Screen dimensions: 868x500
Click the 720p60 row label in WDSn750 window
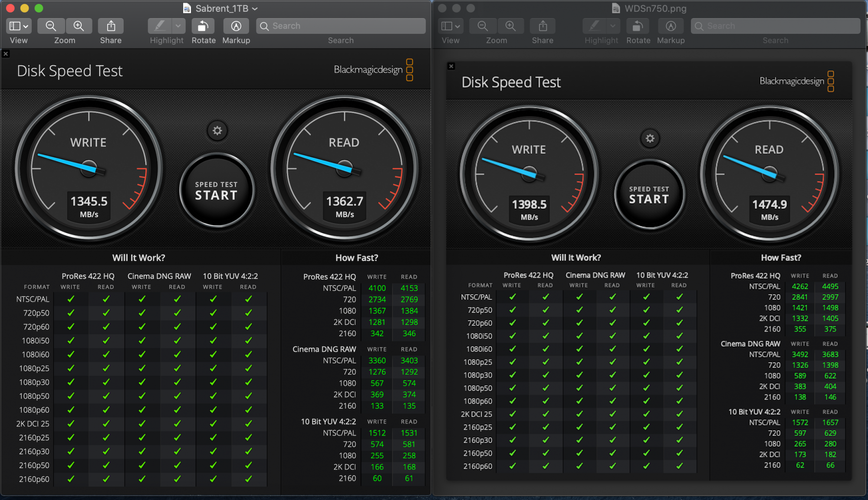point(480,323)
